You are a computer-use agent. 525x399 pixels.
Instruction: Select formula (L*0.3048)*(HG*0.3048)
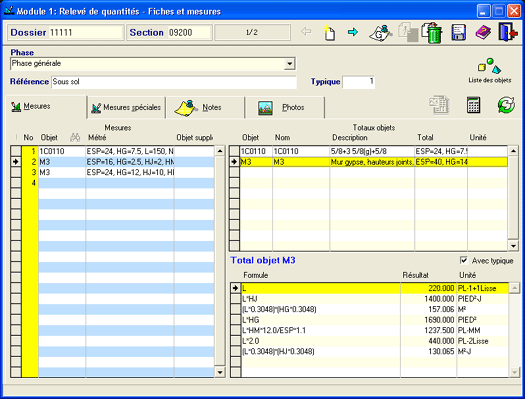click(370, 309)
